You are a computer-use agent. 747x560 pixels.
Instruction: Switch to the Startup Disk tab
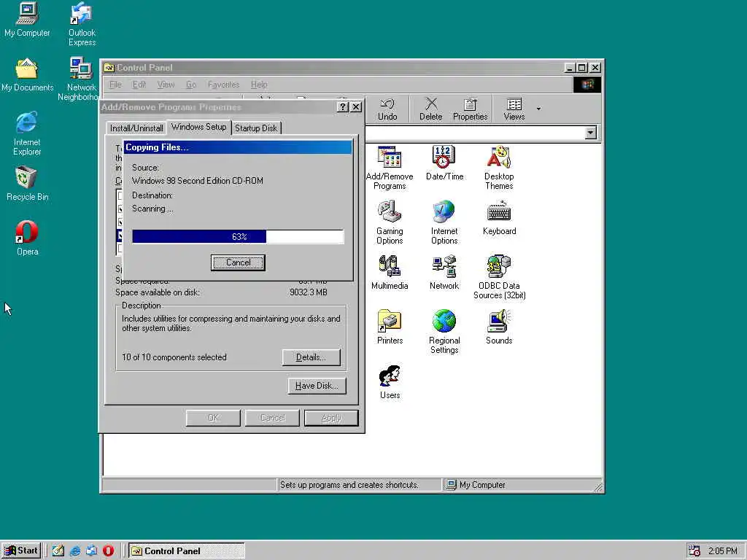pyautogui.click(x=256, y=128)
